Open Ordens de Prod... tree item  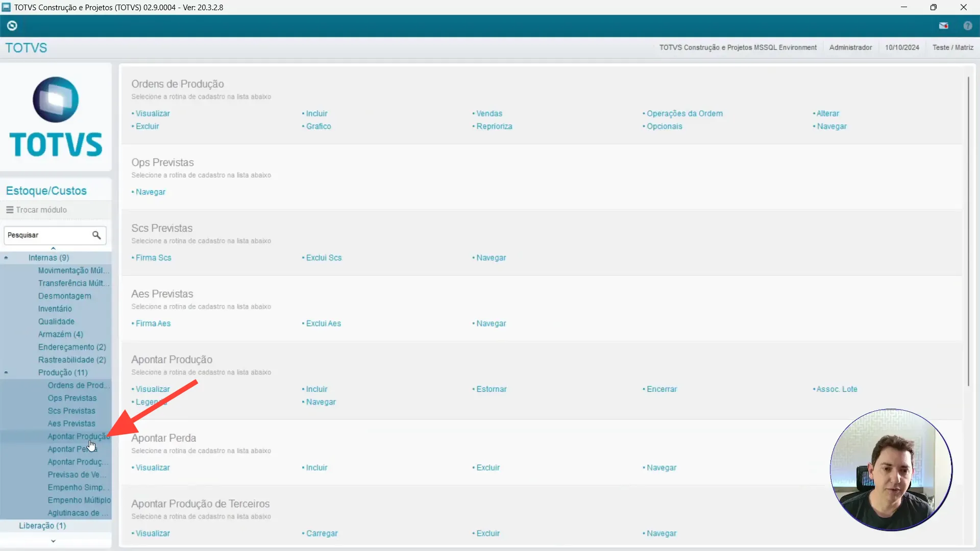click(x=78, y=385)
